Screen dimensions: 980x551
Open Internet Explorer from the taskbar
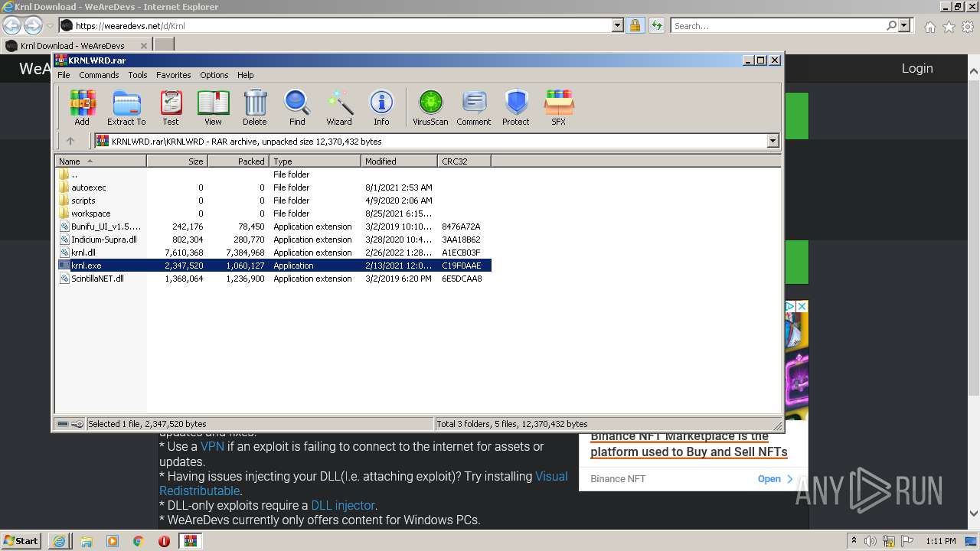click(59, 541)
